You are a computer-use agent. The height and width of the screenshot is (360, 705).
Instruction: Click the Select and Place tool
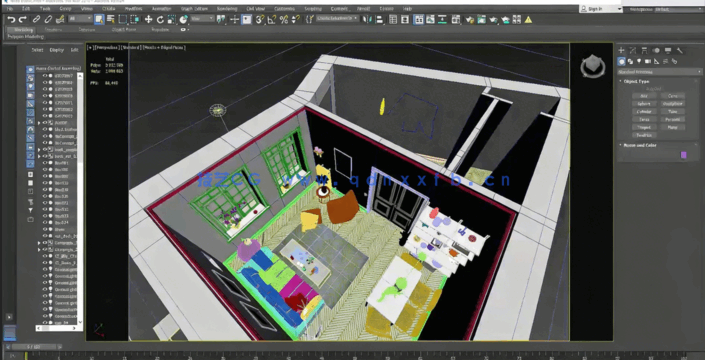point(183,19)
